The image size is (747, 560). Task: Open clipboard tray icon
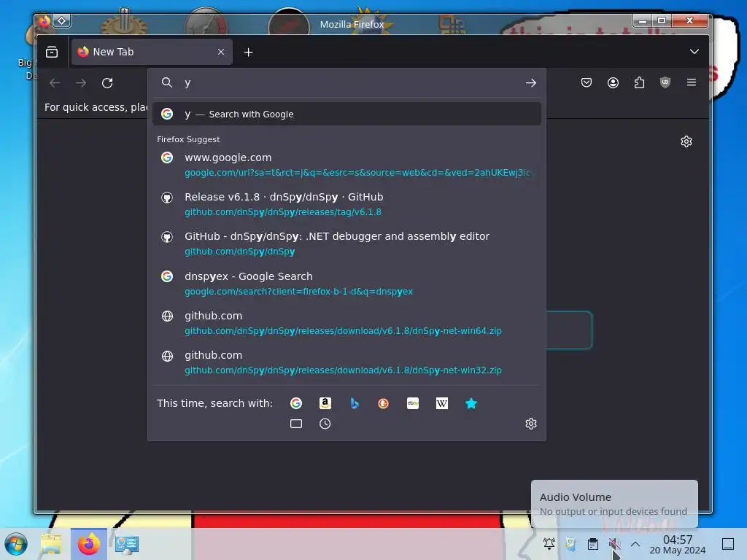(x=592, y=544)
